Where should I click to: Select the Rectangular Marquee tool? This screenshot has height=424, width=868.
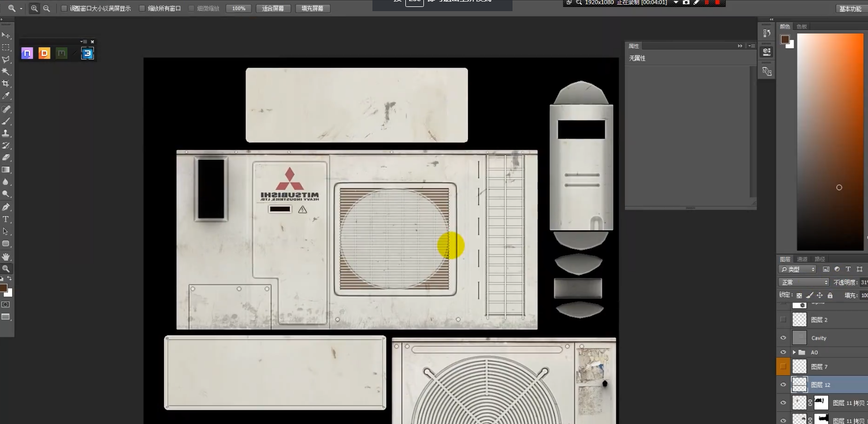[x=6, y=47]
